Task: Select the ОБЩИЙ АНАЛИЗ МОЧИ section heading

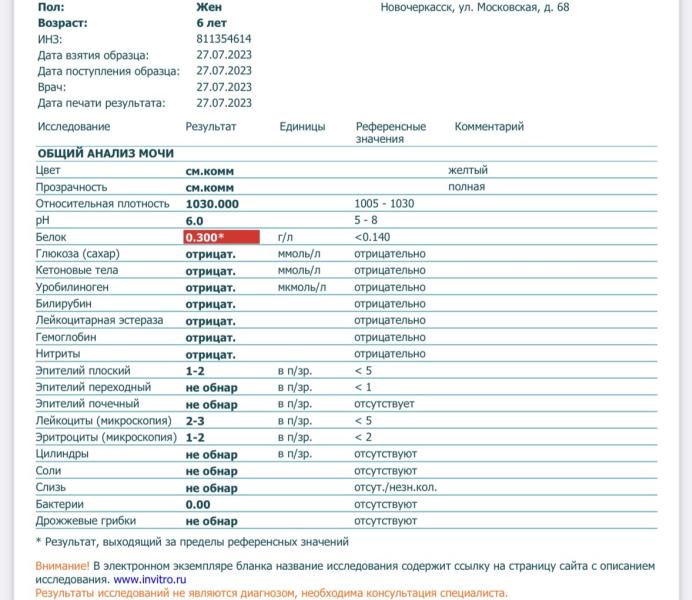Action: pyautogui.click(x=106, y=153)
